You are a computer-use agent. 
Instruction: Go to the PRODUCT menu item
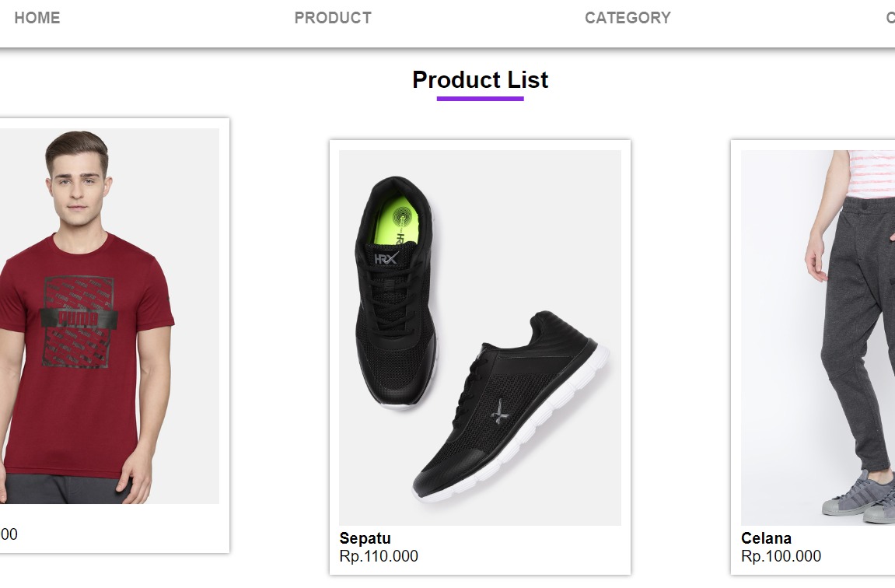click(333, 18)
